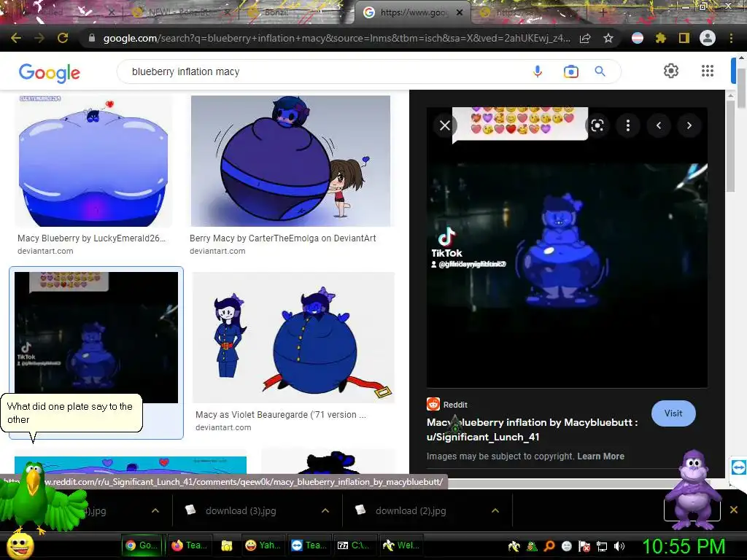This screenshot has width=747, height=560.
Task: Open the Extensions puzzle piece menu
Action: (661, 38)
